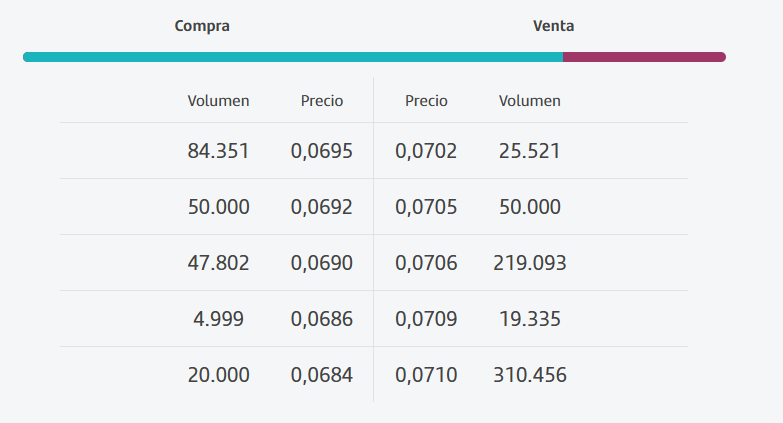Click the Compra label above the bar
Screen dimensions: 783x423
click(202, 26)
